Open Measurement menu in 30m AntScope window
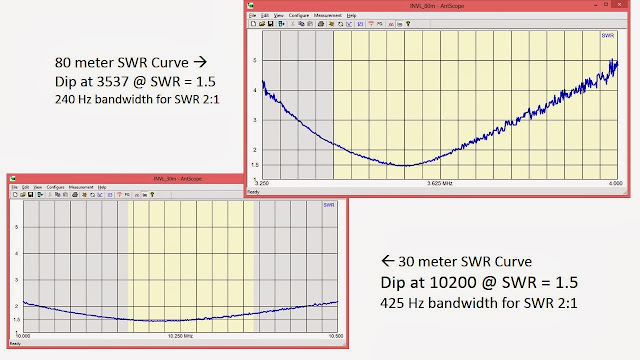Viewport: 640px width, 360px height. 81,187
